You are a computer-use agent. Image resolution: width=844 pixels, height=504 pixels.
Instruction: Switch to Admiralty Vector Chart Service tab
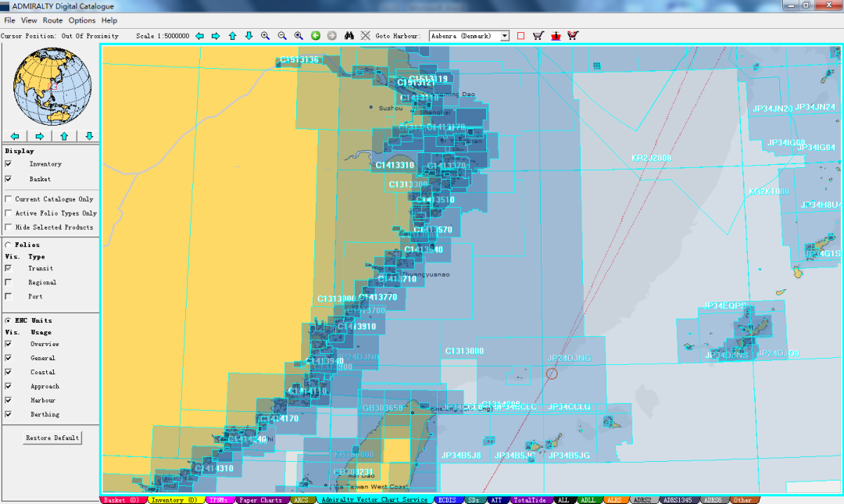(x=374, y=500)
